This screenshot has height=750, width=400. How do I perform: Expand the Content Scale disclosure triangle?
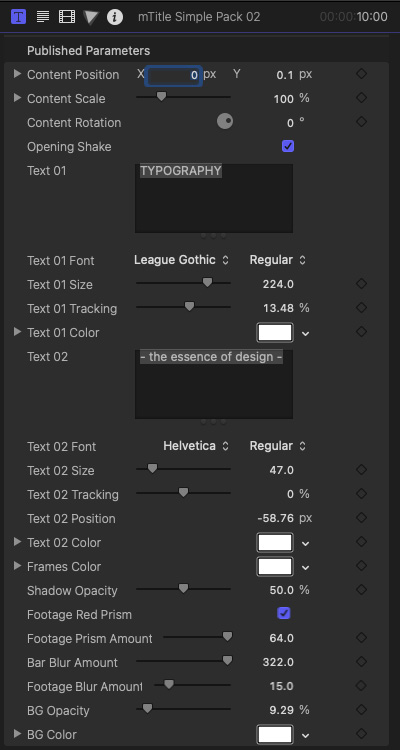[x=18, y=98]
